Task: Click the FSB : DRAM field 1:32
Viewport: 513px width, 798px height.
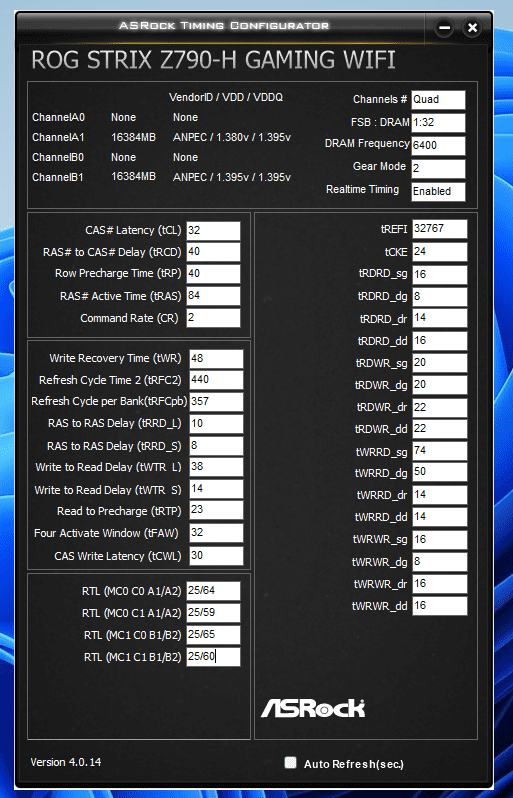Action: pyautogui.click(x=438, y=123)
